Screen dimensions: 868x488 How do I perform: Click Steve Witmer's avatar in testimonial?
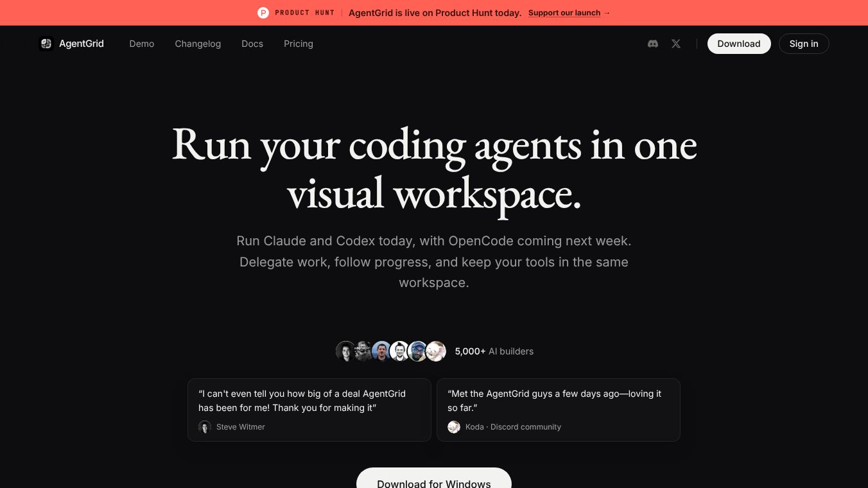[205, 427]
